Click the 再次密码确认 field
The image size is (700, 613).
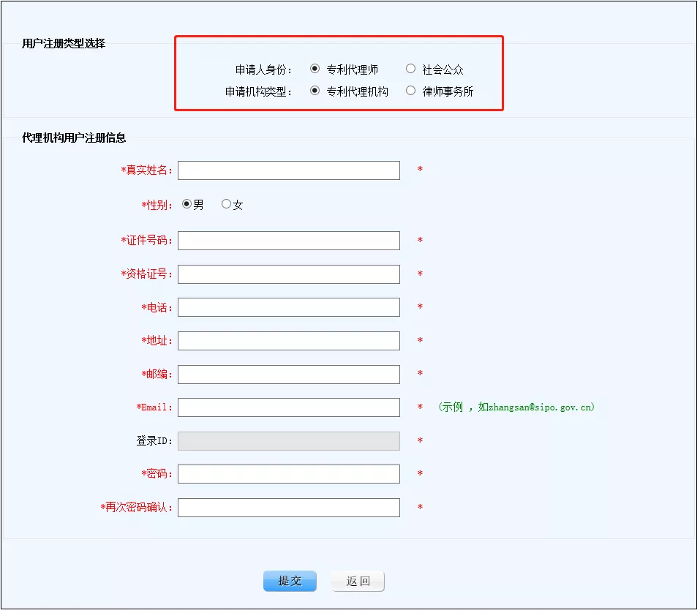tap(289, 508)
